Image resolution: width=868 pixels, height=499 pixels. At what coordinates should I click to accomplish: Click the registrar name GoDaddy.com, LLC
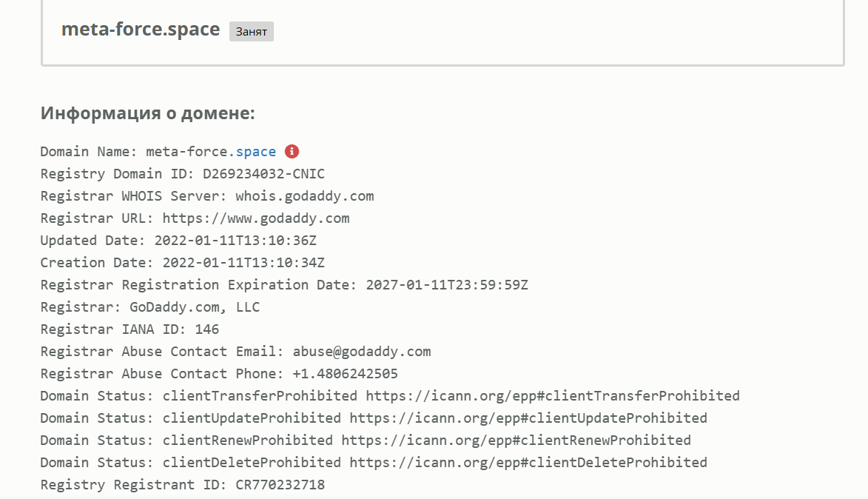click(195, 307)
